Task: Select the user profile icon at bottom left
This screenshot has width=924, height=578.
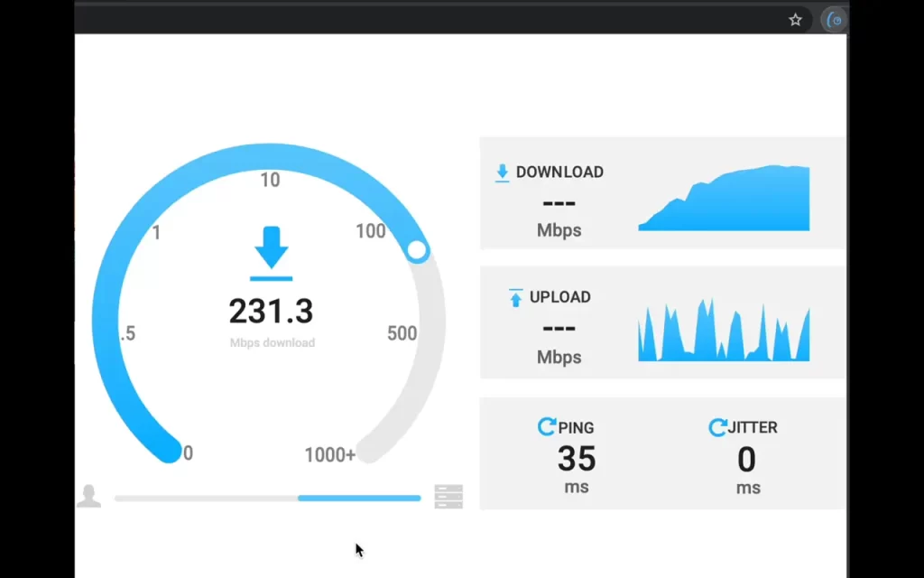Action: coord(88,496)
